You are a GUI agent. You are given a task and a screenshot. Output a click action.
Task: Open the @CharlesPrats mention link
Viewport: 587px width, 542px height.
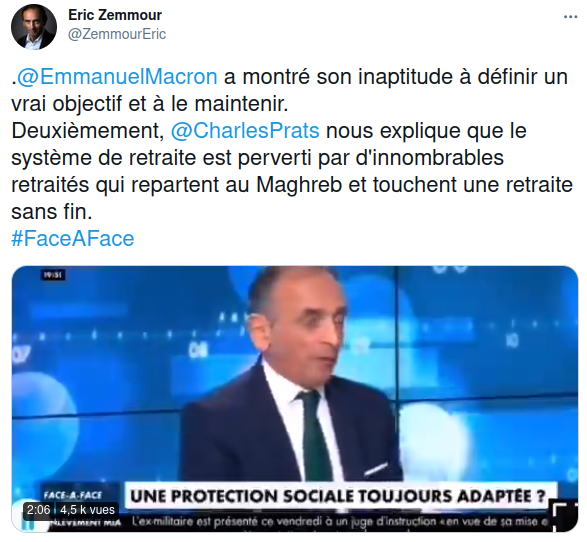pyautogui.click(x=245, y=131)
